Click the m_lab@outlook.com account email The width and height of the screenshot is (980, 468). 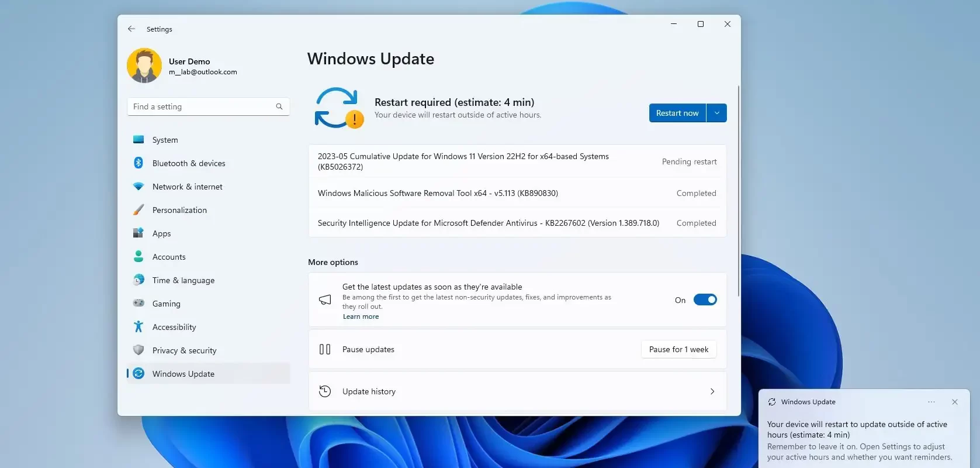coord(203,72)
